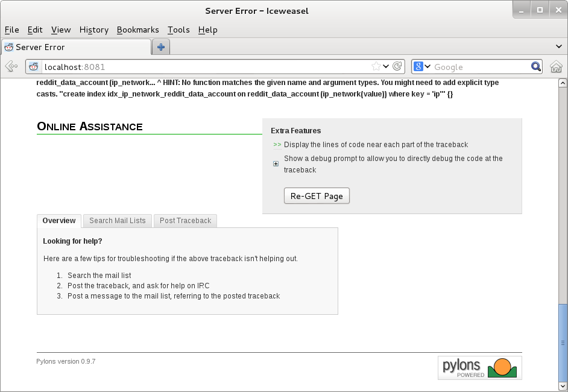
Task: Open the Bookmarks menu
Action: [x=137, y=30]
